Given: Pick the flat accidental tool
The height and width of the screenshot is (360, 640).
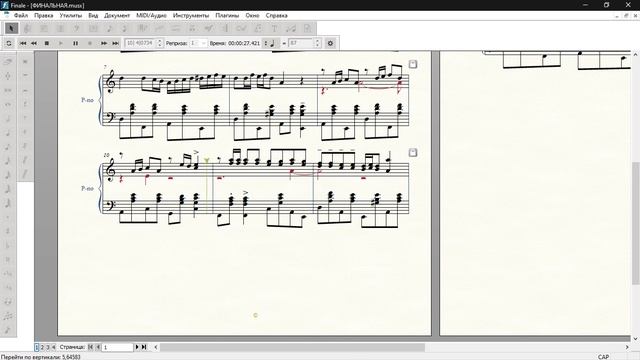Looking at the screenshot, I should tap(8, 245).
